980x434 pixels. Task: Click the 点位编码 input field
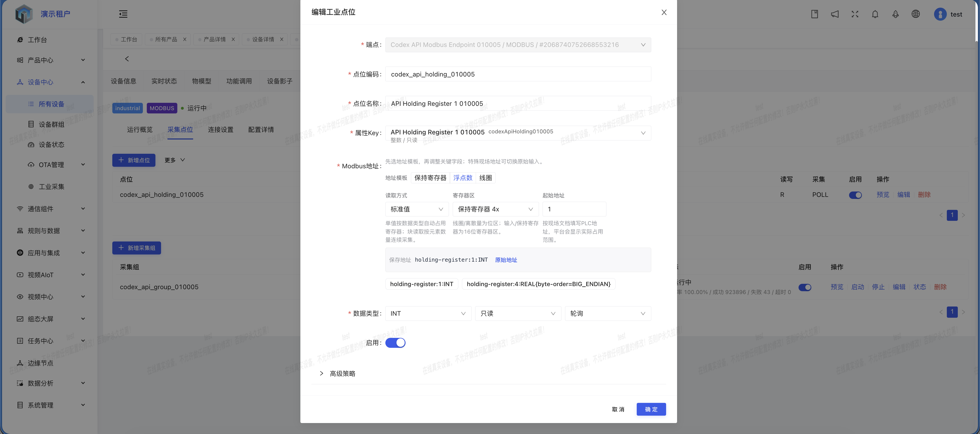518,74
